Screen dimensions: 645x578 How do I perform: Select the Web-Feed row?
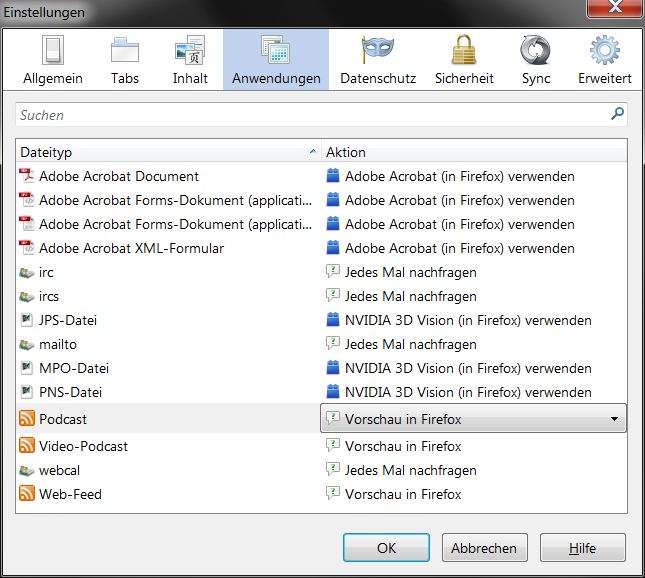(x=321, y=494)
